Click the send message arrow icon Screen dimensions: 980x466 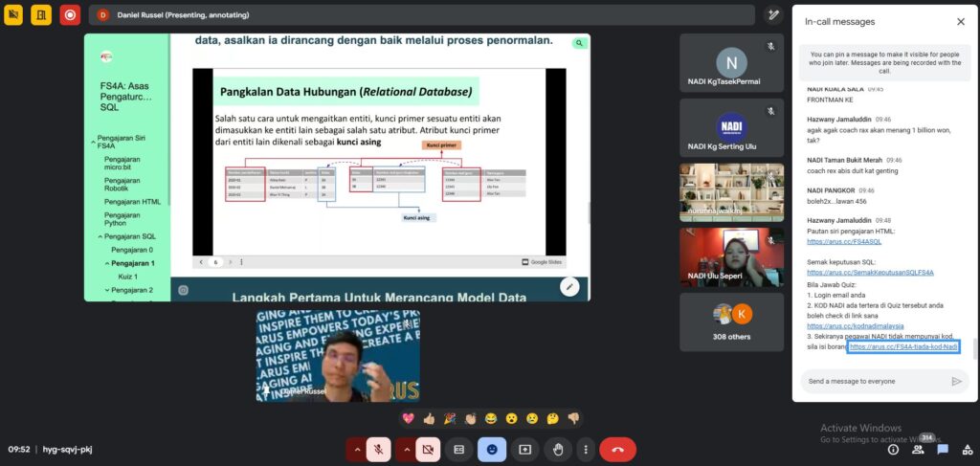(955, 381)
